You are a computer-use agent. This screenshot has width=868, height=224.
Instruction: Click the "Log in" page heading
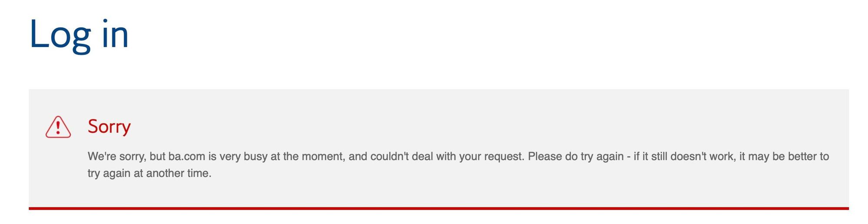click(79, 35)
